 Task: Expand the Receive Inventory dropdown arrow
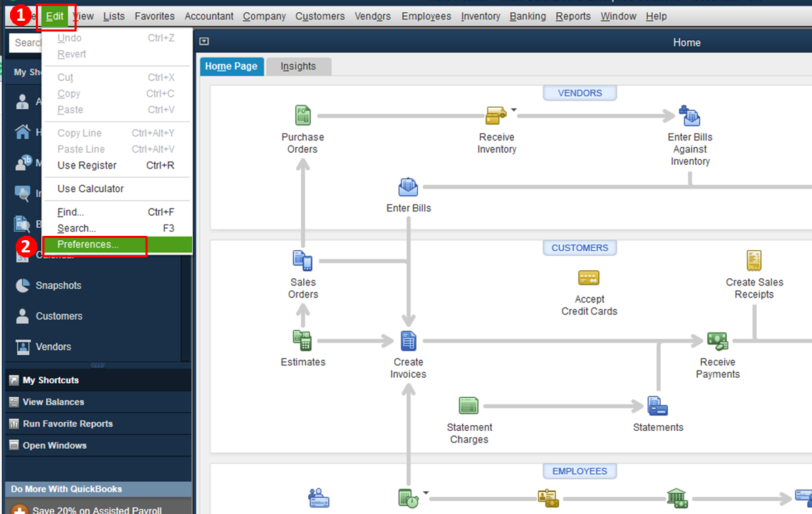point(514,110)
